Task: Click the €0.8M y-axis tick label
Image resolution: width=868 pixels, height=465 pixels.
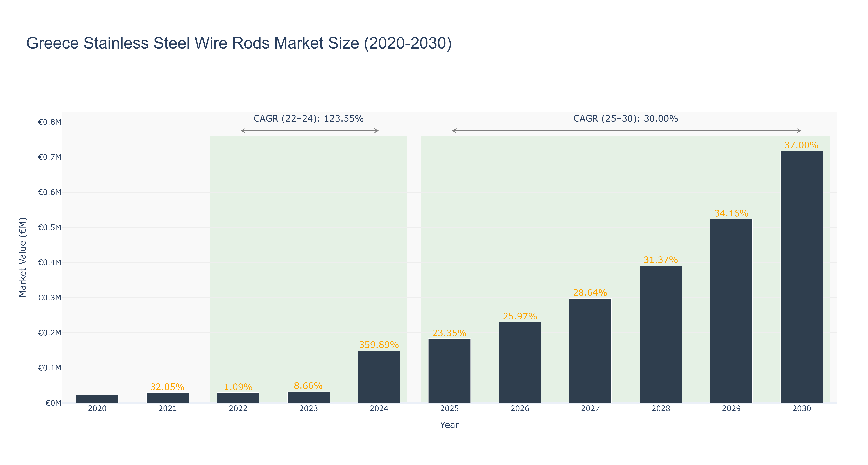Action: tap(50, 122)
